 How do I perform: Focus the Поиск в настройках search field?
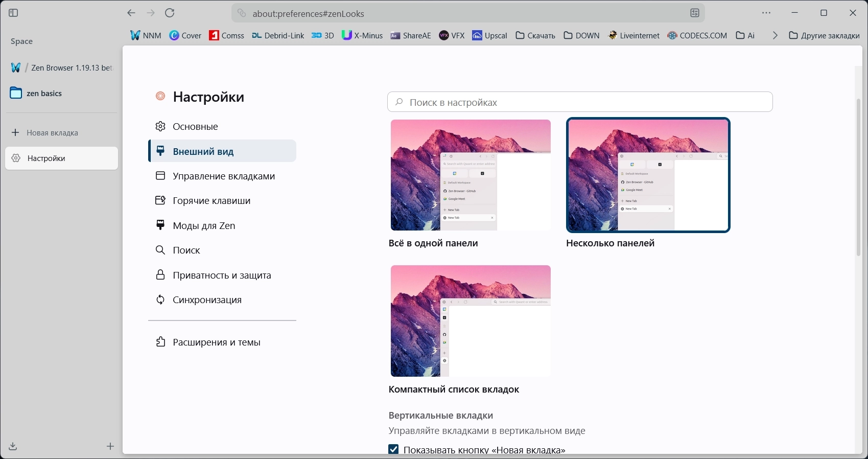coord(580,102)
